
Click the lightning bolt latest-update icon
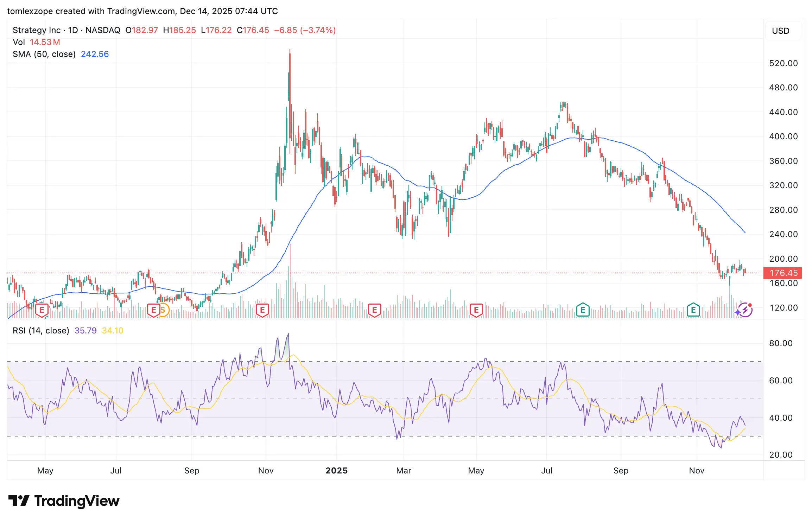point(746,310)
